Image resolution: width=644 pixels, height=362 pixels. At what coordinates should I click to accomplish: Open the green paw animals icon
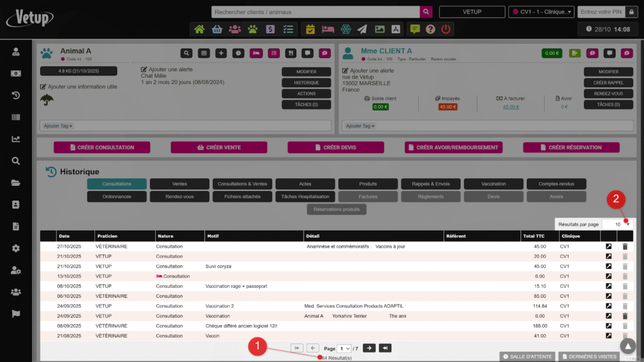click(x=252, y=29)
